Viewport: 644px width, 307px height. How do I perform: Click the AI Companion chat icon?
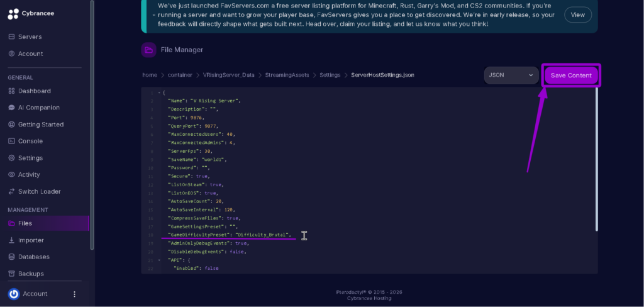coord(11,108)
